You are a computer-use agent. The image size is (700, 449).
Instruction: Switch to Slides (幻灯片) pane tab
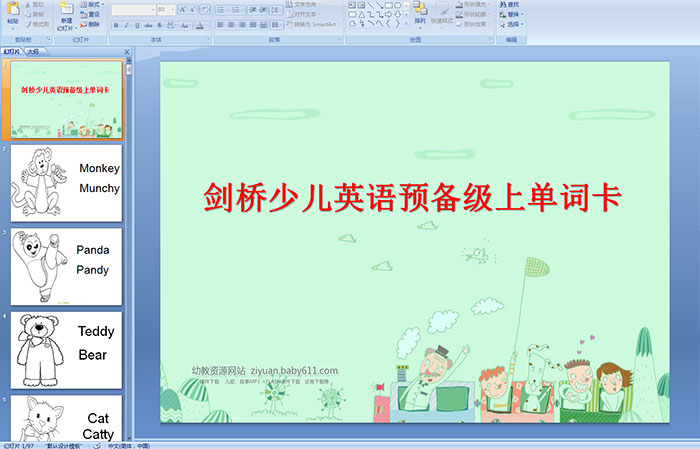click(12, 52)
